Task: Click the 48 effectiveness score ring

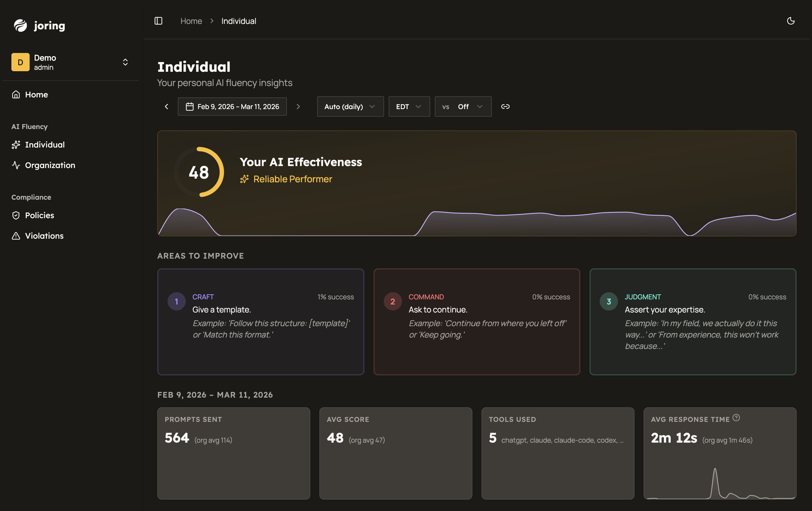Action: click(199, 172)
